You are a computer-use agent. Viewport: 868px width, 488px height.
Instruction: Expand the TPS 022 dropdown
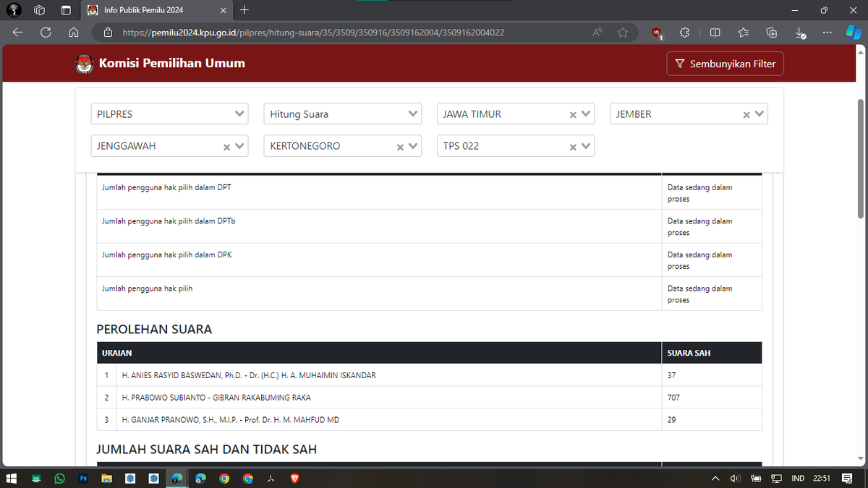point(586,146)
